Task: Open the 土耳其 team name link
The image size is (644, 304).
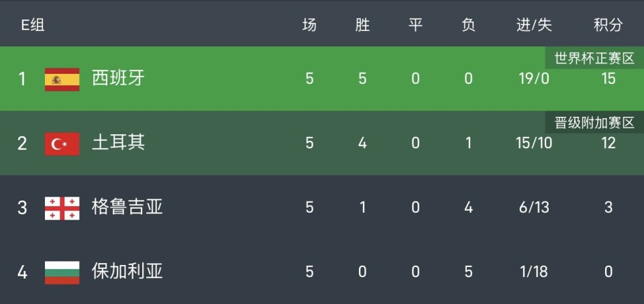Action: 118,144
